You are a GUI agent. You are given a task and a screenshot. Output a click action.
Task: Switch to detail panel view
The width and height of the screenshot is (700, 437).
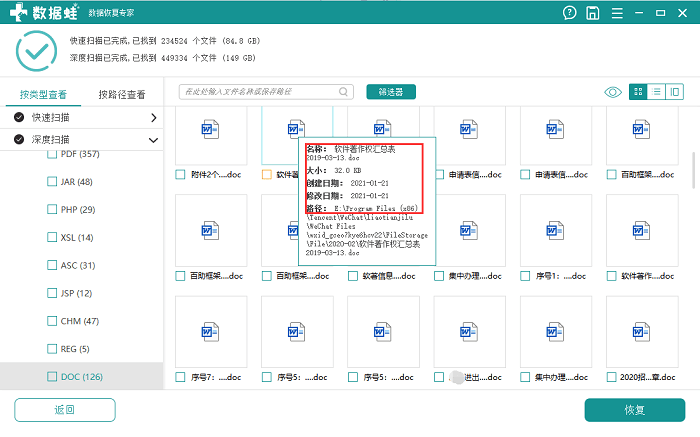pyautogui.click(x=674, y=92)
